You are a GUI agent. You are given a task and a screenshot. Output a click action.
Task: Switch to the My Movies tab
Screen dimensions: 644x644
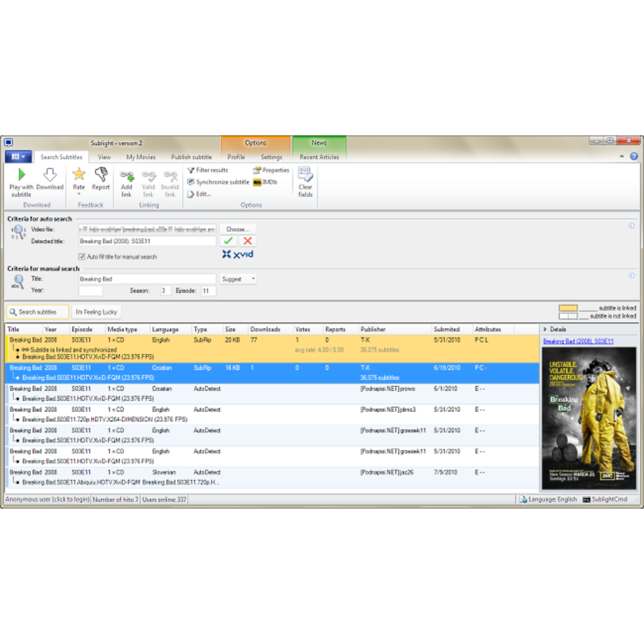coord(141,157)
